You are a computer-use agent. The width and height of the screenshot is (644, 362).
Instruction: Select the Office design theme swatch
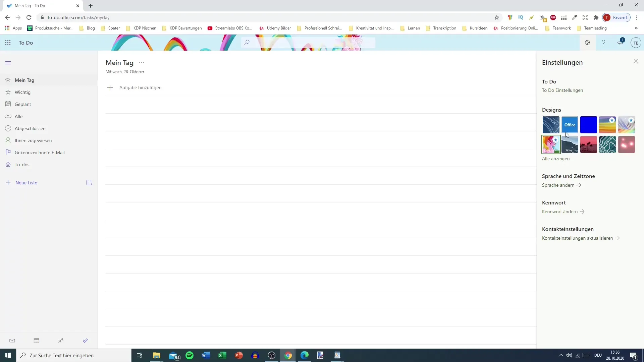(570, 125)
